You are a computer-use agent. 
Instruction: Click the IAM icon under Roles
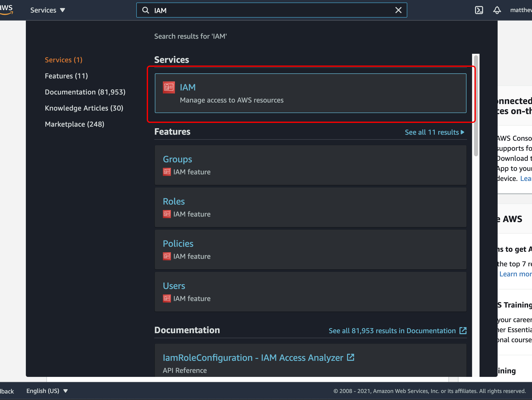coord(167,214)
